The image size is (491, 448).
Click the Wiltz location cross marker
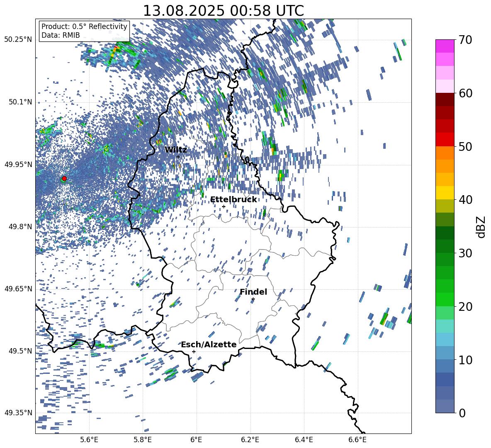(x=178, y=157)
